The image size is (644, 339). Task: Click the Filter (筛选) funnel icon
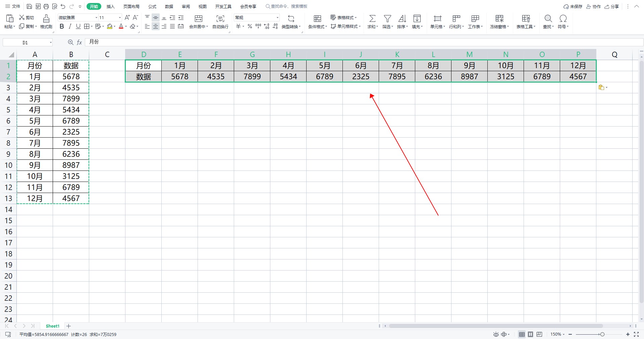point(387,18)
